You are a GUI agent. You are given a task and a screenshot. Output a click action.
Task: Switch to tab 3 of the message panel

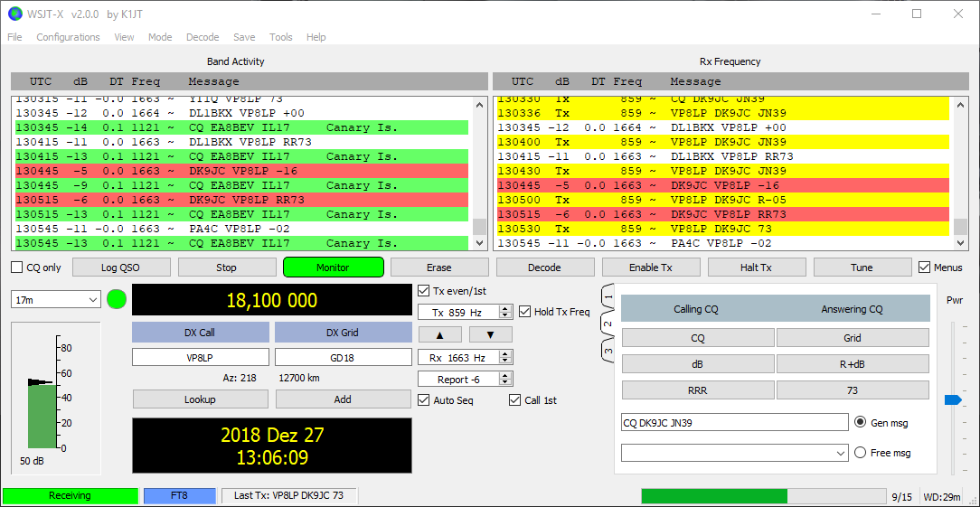(x=608, y=352)
